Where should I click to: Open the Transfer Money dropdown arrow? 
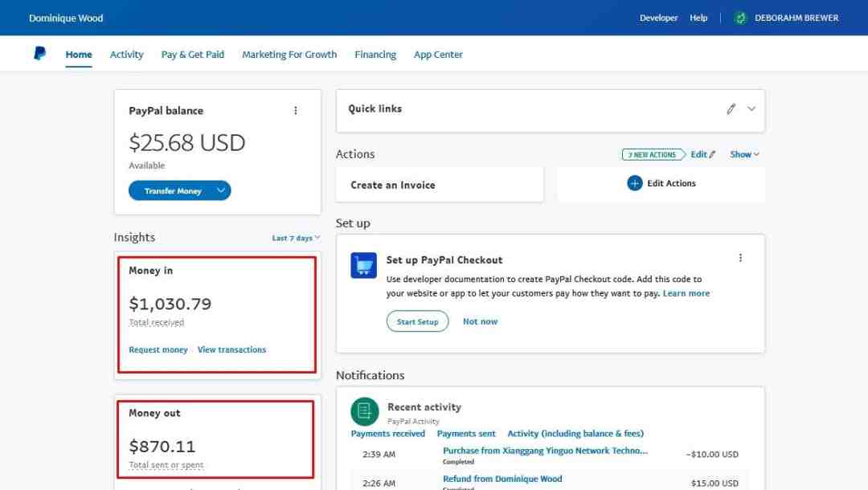tap(221, 191)
